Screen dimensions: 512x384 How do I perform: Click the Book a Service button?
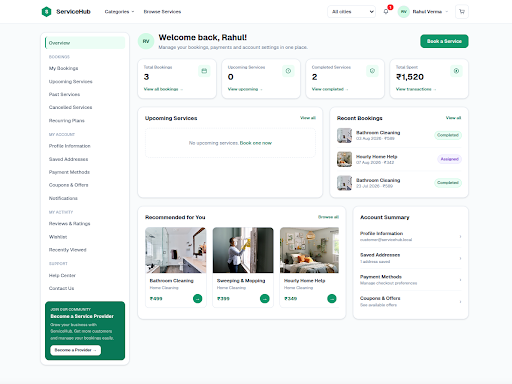pos(444,41)
